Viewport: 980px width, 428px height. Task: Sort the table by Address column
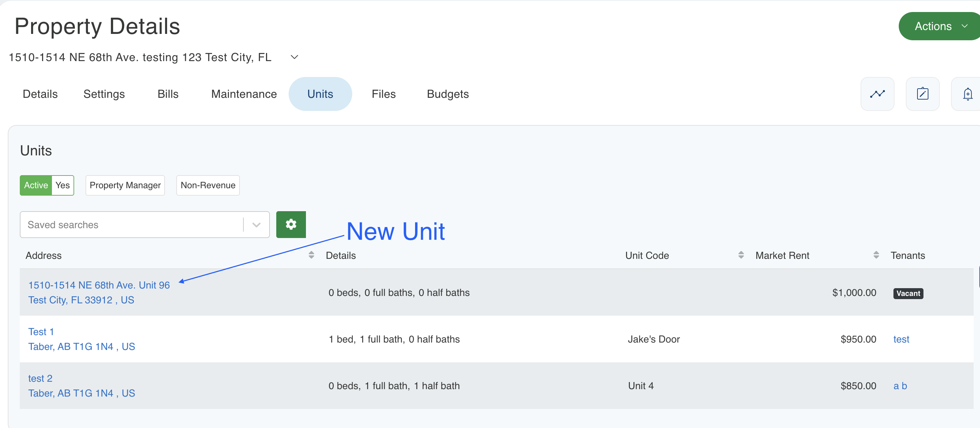tap(311, 255)
